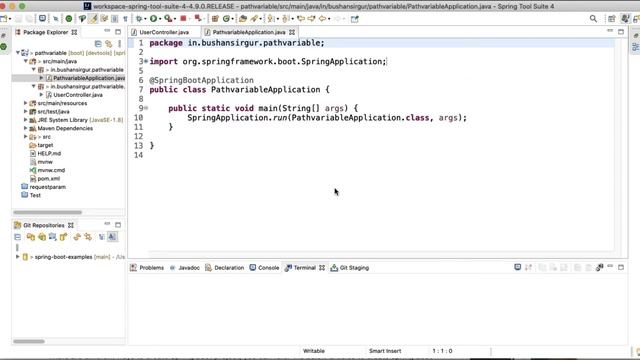Click Collapse All in Package Explorer
This screenshot has width=640, height=360.
pos(98,43)
